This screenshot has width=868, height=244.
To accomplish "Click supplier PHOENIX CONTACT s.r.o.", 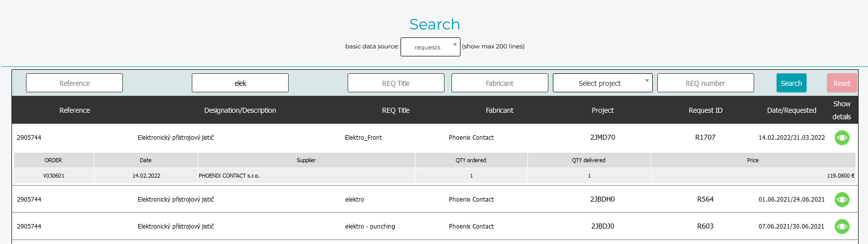I will (x=229, y=176).
